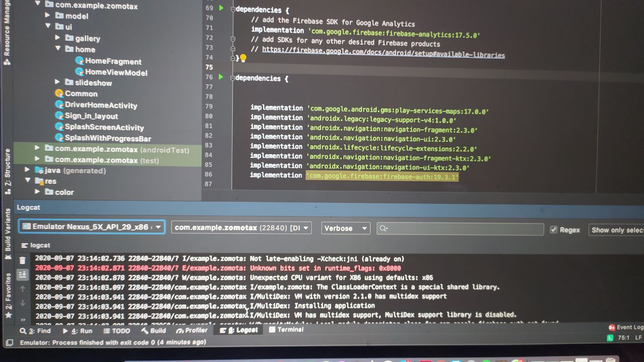Open the emulator device dropdown Nexus_5X_API_29
The width and height of the screenshot is (644, 362).
92,227
